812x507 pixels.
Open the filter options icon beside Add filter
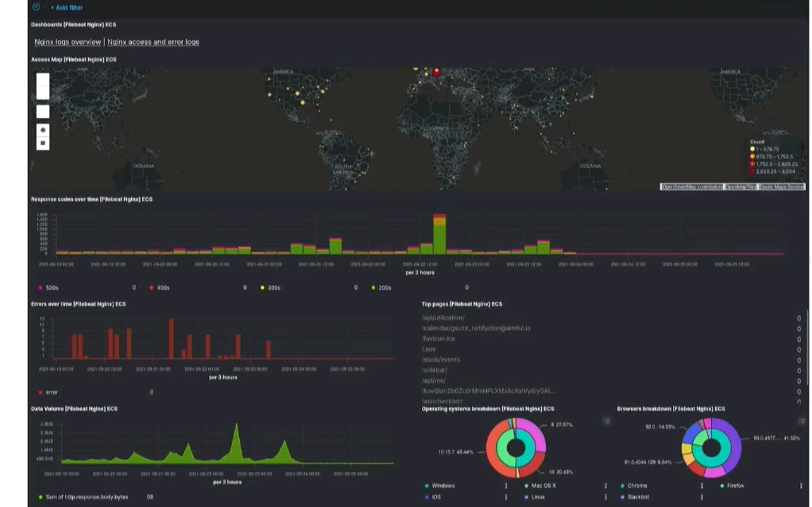[x=36, y=7]
